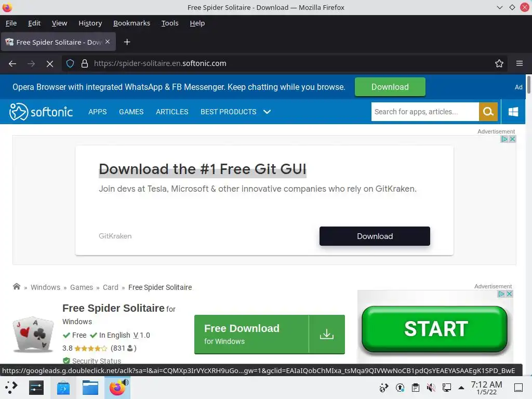Close the START sidebar advertisement
Image resolution: width=532 pixels, height=399 pixels.
click(x=509, y=294)
